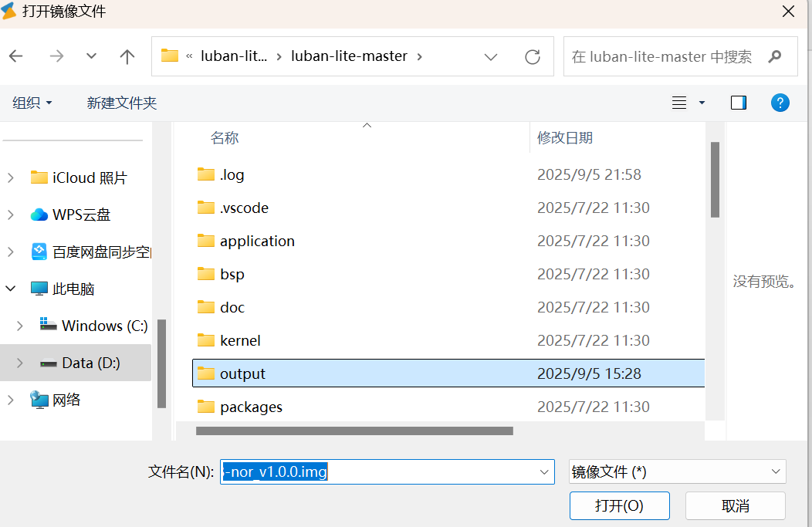Image resolution: width=812 pixels, height=527 pixels.
Task: Open the 组织 menu
Action: click(x=32, y=103)
